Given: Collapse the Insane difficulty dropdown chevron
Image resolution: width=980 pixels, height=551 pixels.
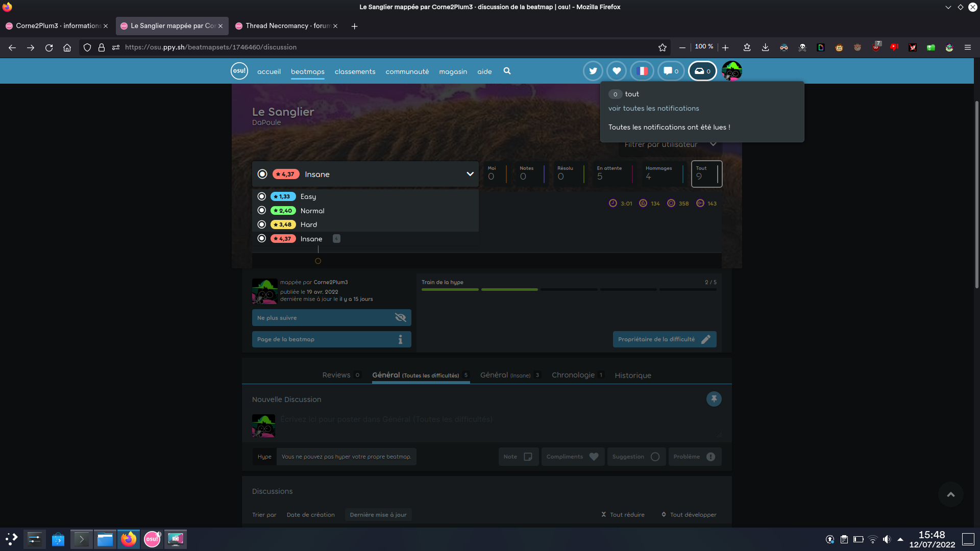Looking at the screenshot, I should [470, 174].
